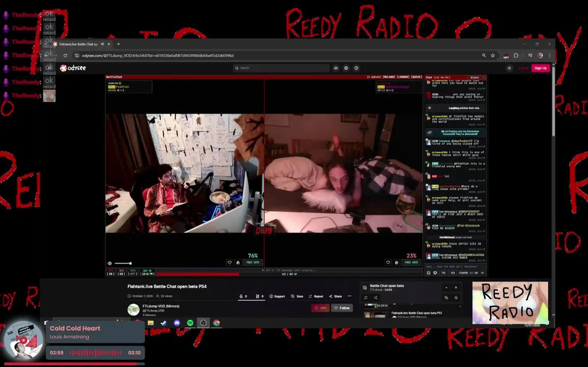This screenshot has height=367, width=588.
Task: Open the Chrome three-dot menu
Action: coord(550,56)
